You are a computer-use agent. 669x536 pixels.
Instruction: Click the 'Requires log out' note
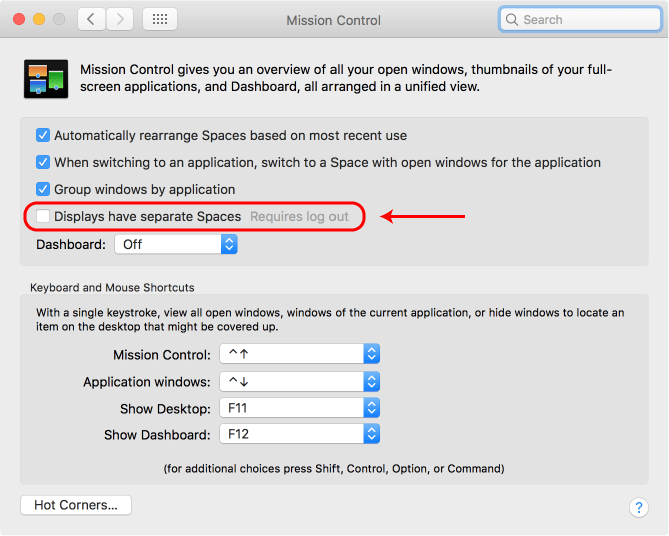tap(300, 216)
